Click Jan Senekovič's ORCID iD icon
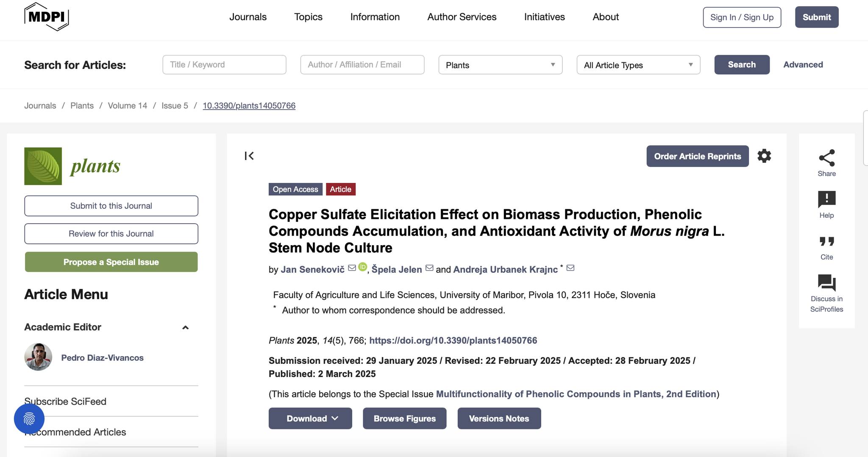The height and width of the screenshot is (457, 868). (362, 267)
